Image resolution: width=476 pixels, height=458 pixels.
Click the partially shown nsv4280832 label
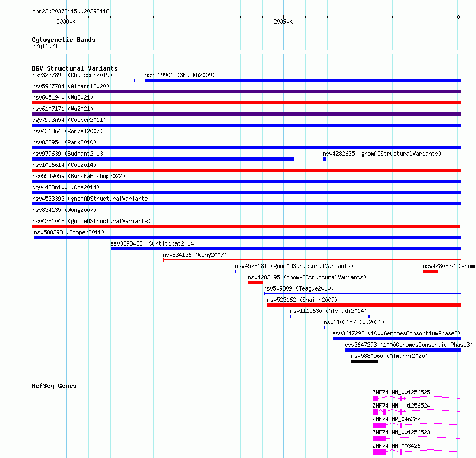(x=449, y=266)
